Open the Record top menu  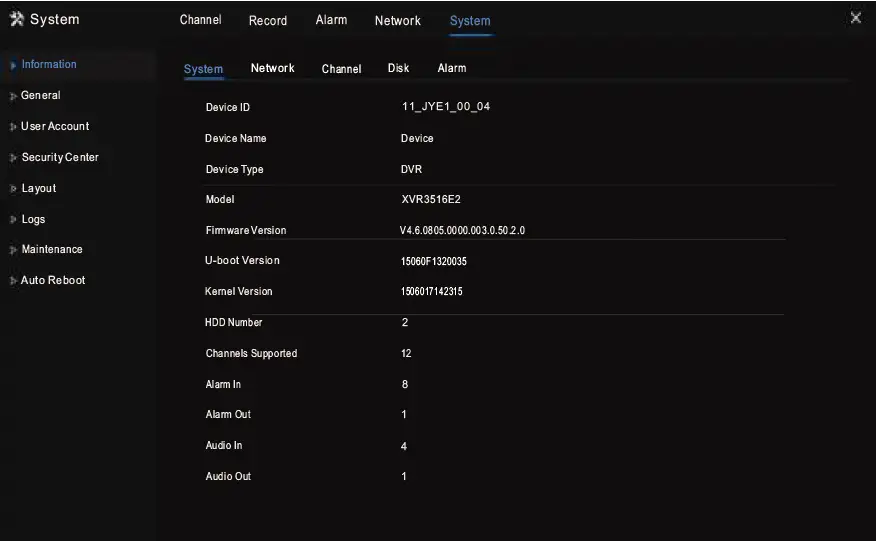coord(267,20)
